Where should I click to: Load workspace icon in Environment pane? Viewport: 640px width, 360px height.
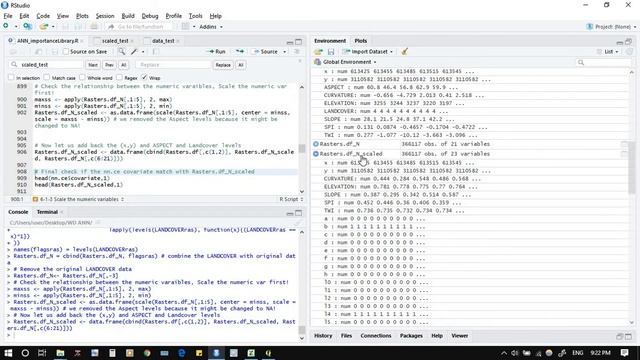point(318,51)
